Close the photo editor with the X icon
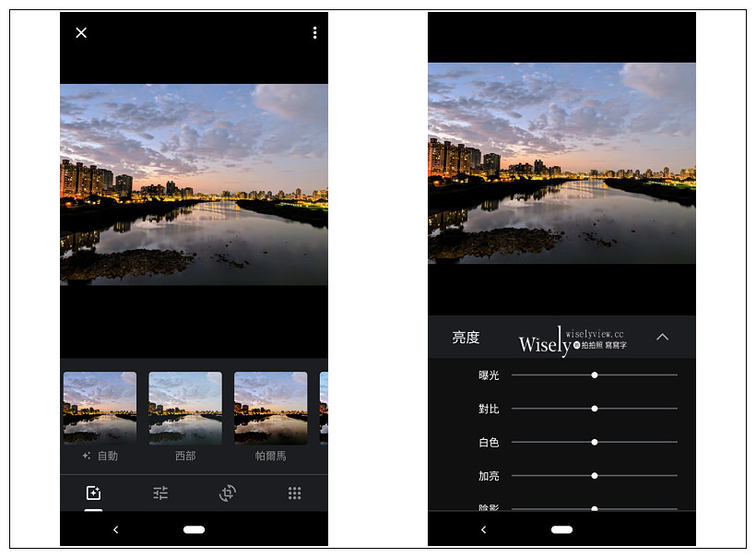The height and width of the screenshot is (558, 756). point(80,32)
